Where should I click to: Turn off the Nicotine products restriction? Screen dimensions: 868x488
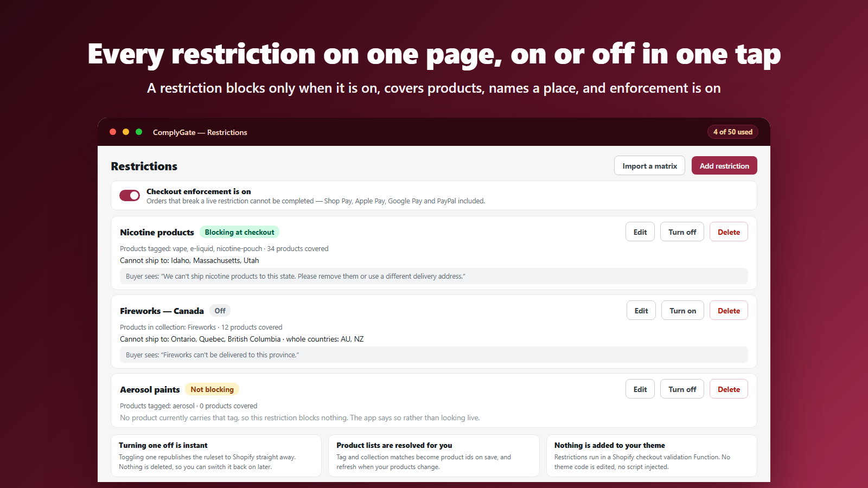(x=682, y=232)
